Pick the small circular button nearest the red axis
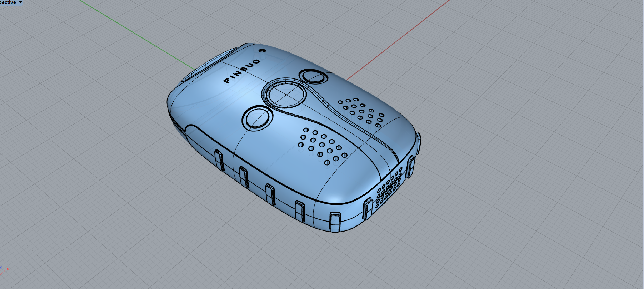644x289 pixels. (313, 76)
